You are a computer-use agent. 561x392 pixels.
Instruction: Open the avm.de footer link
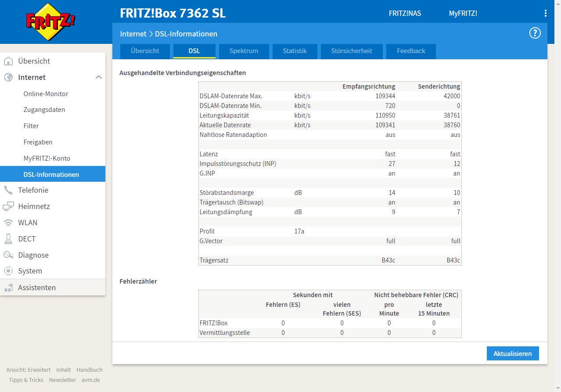pos(91,380)
